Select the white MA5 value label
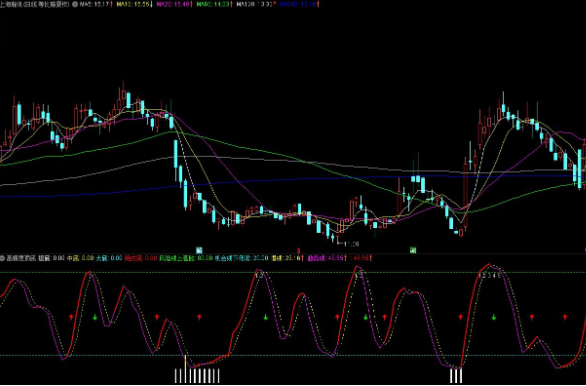Image resolution: width=586 pixels, height=386 pixels. (x=96, y=4)
